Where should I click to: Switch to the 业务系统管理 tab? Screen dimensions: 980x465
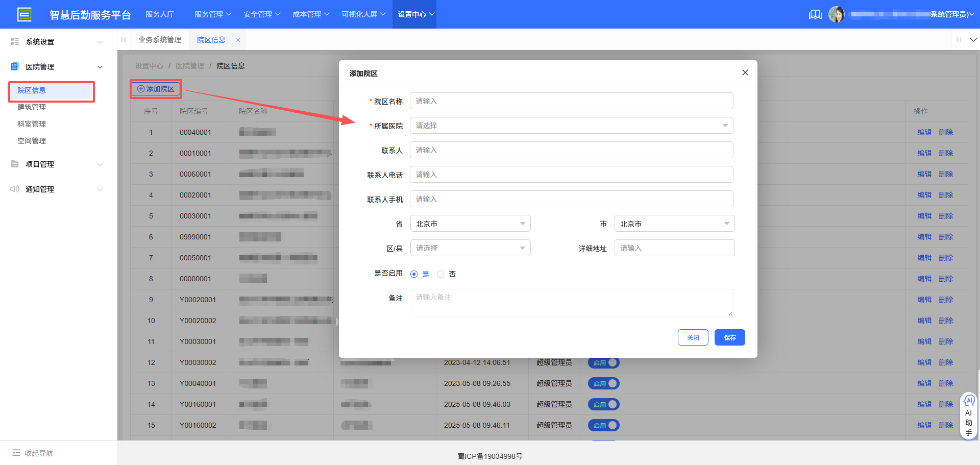point(159,39)
